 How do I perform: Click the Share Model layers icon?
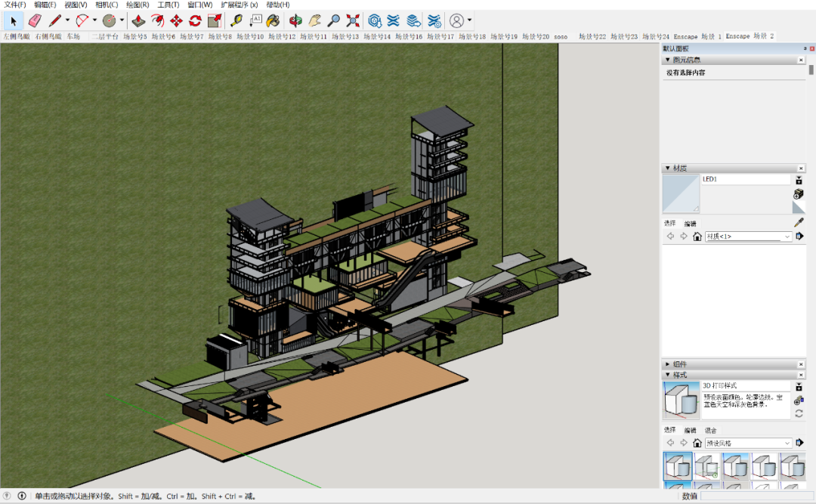pos(414,21)
